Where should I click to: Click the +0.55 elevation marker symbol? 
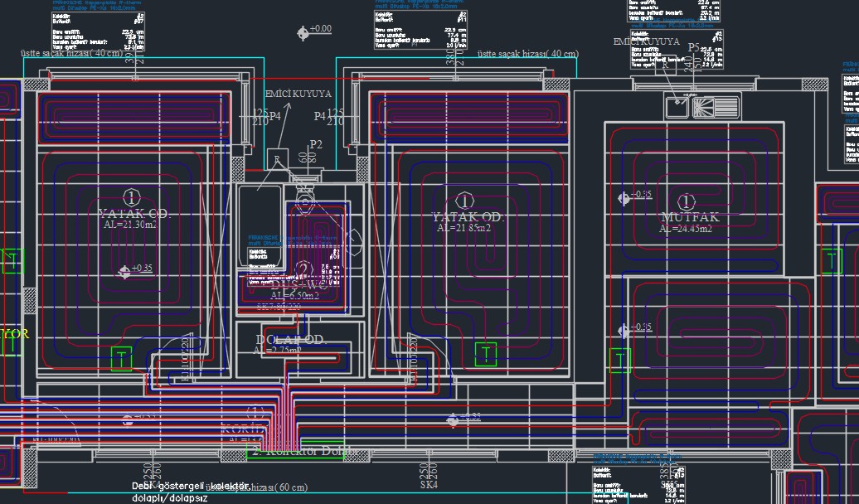(624, 330)
